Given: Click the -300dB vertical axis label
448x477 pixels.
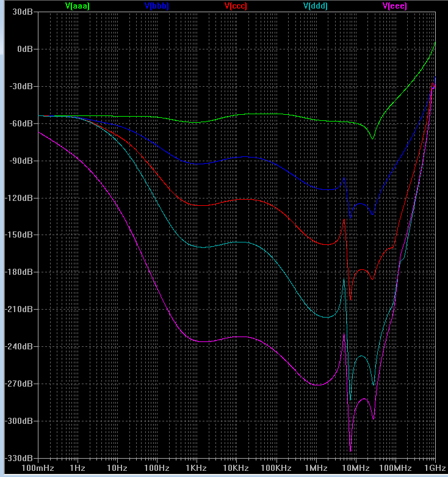Looking at the screenshot, I should 19,421.
